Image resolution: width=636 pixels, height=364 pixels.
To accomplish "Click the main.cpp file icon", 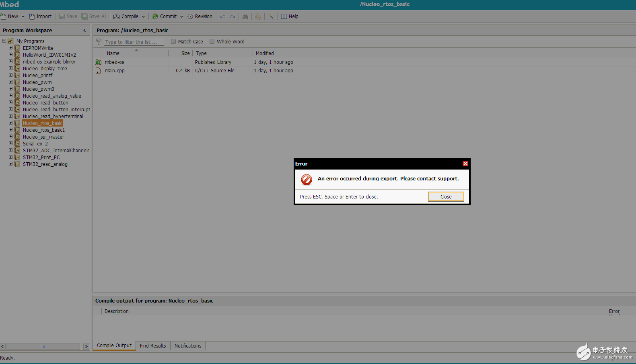I will tap(98, 71).
